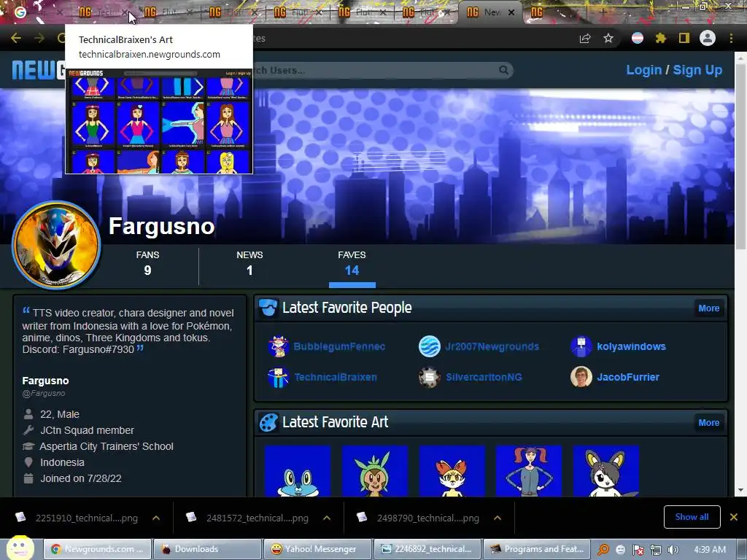Screen dimensions: 747x560
Task: Open the NEWS 1 section
Action: click(x=249, y=263)
